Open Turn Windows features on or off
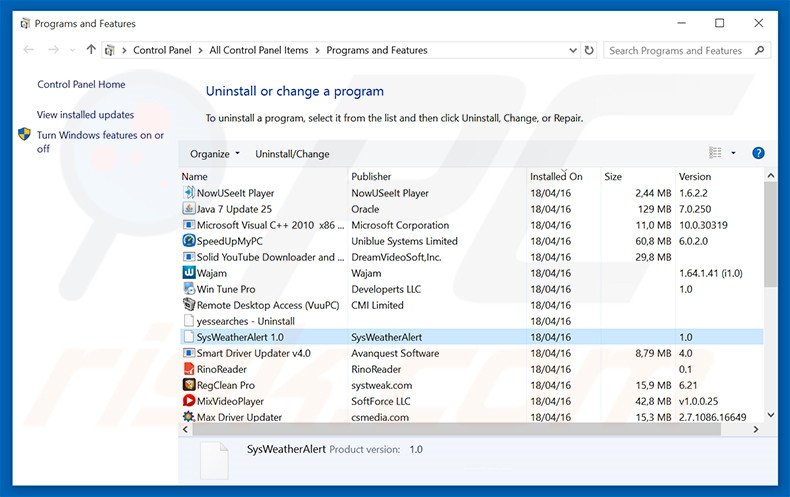Viewport: 790px width, 497px height. coord(100,142)
